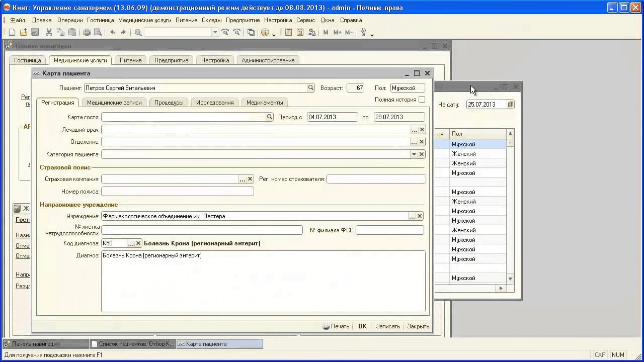
Task: Click the Пол column header in list
Action: [477, 134]
